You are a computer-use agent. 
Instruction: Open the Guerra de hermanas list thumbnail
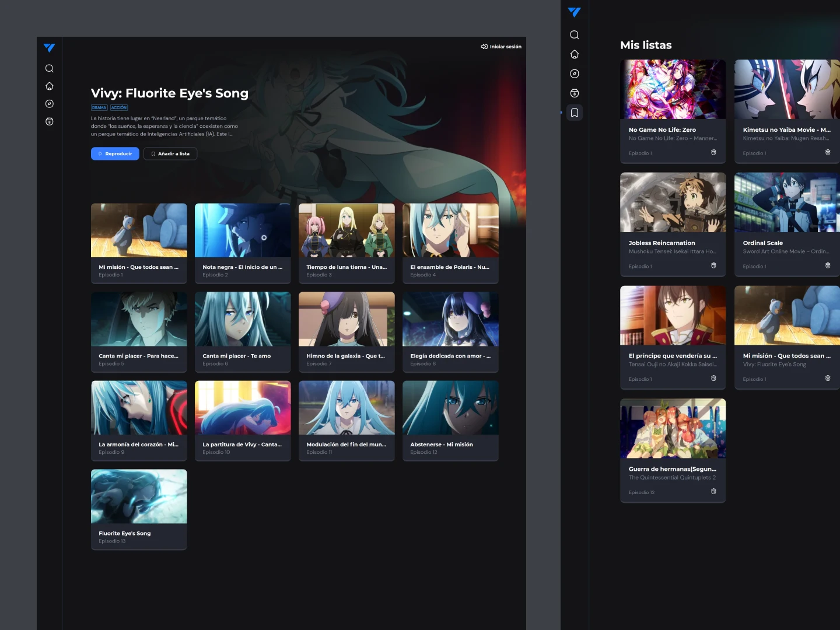(673, 428)
